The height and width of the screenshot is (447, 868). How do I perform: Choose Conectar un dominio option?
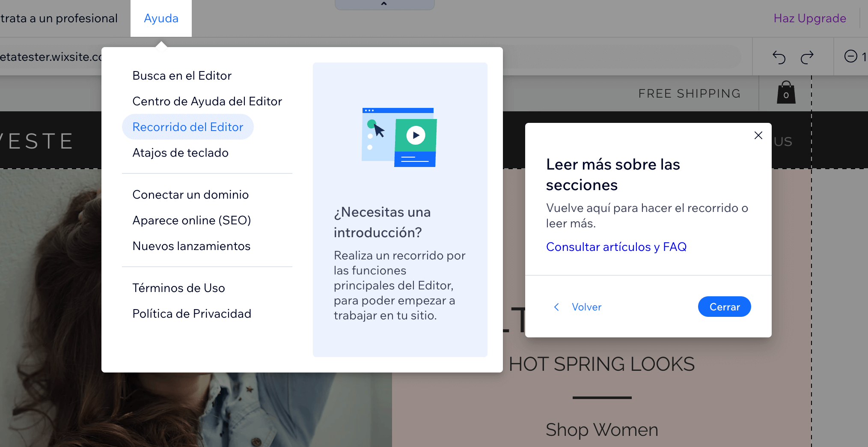190,195
